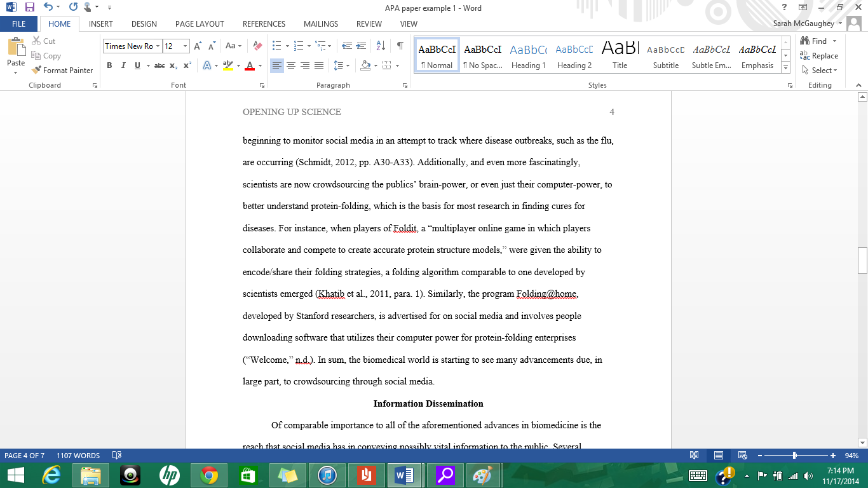Toggle Bold formatting
Screen dimensions: 868x488
point(109,65)
